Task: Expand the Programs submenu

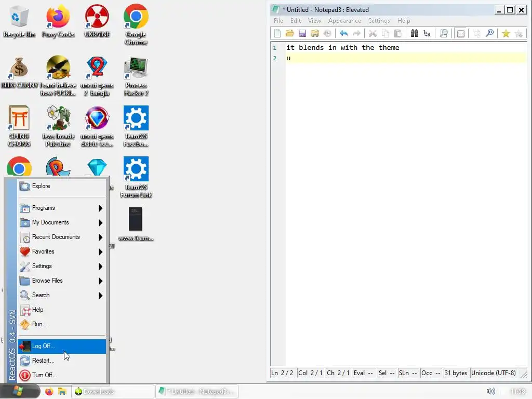Action: pos(62,208)
